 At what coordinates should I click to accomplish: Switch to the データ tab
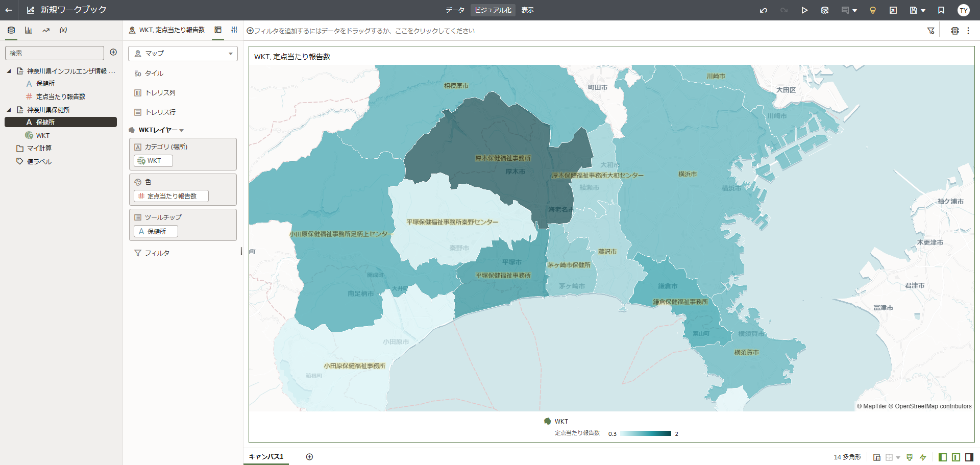pyautogui.click(x=455, y=10)
